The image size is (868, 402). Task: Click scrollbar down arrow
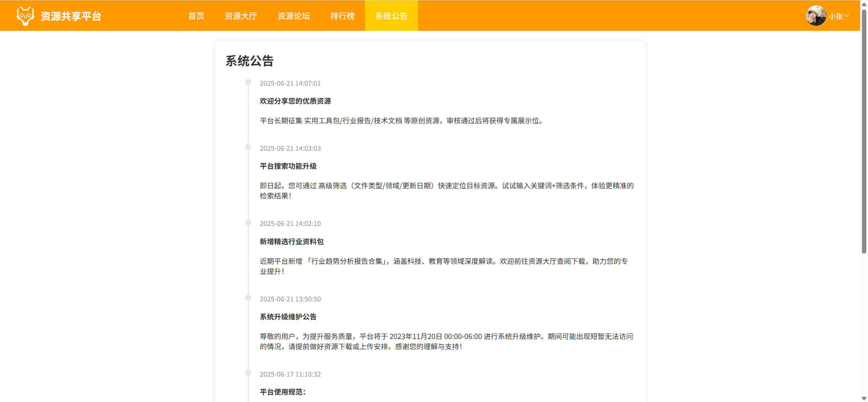click(x=864, y=399)
